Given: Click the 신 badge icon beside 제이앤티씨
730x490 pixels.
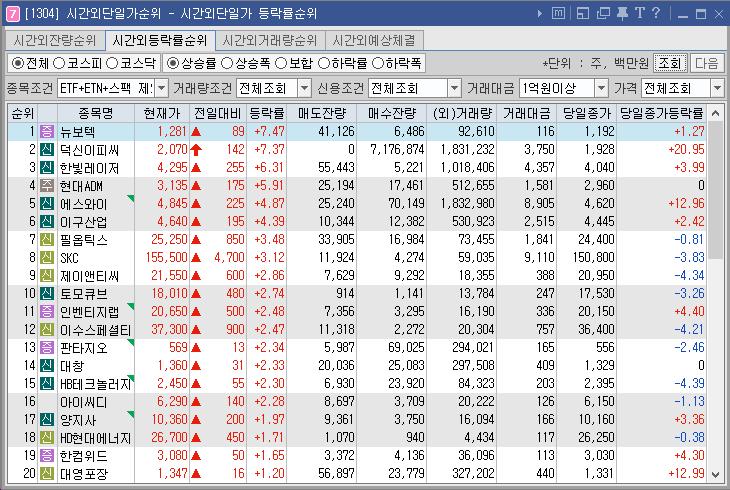Looking at the screenshot, I should click(x=47, y=276).
